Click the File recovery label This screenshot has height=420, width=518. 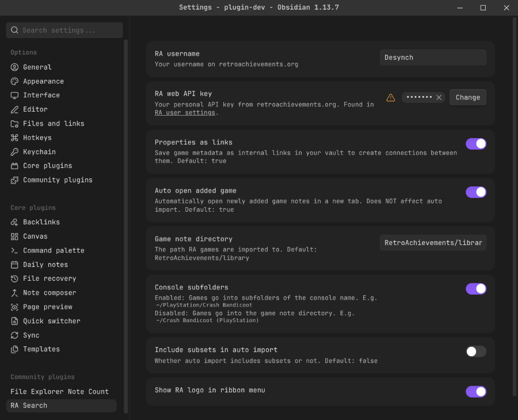(49, 278)
